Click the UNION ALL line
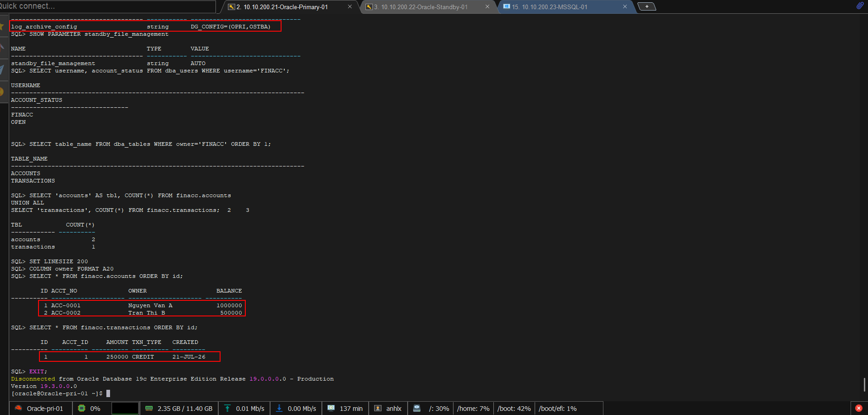 click(28, 203)
